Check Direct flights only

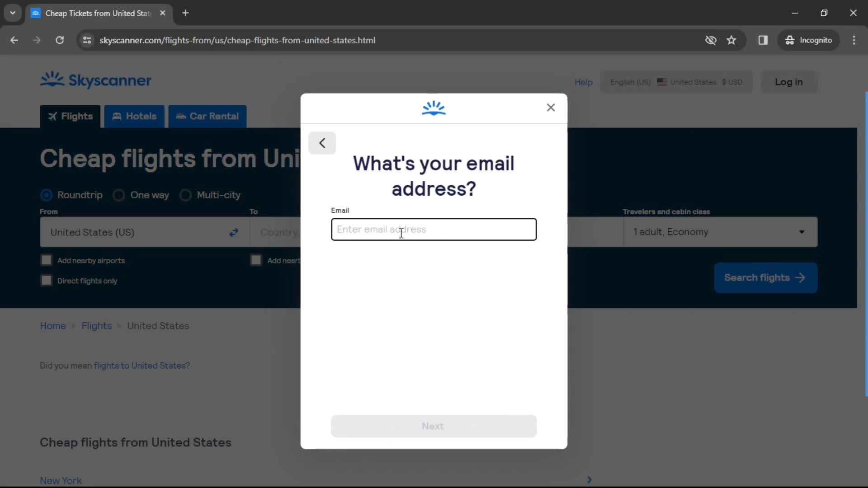46,281
